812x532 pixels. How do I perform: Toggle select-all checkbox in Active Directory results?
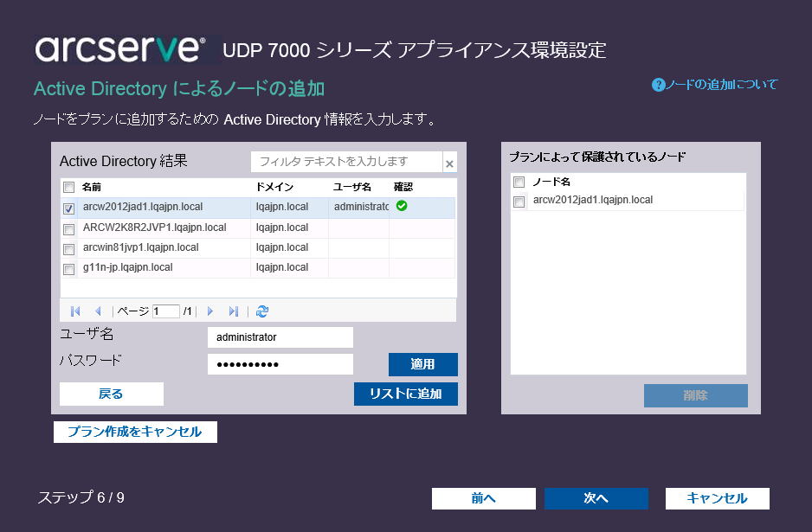point(69,188)
